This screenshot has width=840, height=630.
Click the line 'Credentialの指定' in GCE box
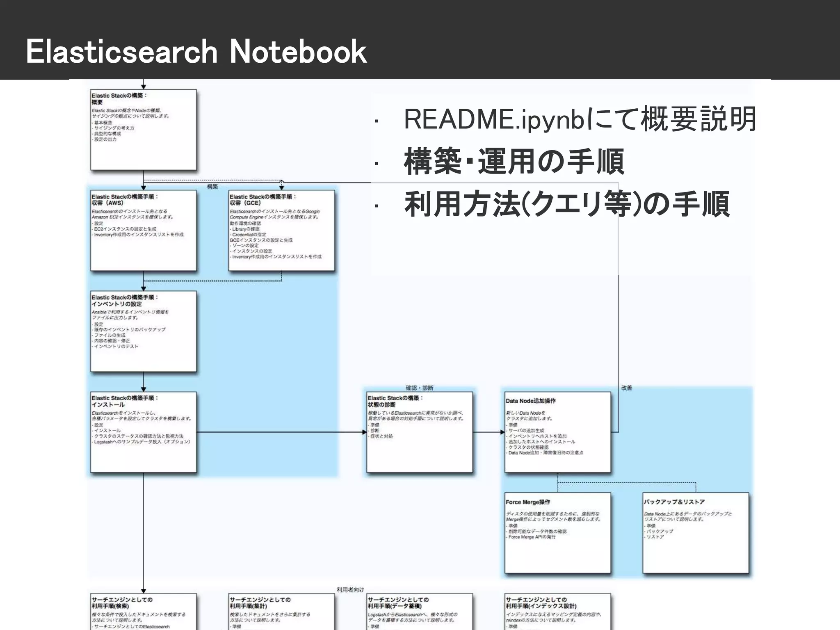(x=249, y=235)
